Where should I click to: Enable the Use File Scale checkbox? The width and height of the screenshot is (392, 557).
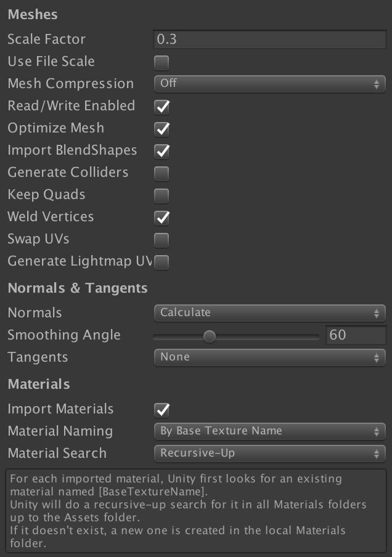pyautogui.click(x=161, y=61)
